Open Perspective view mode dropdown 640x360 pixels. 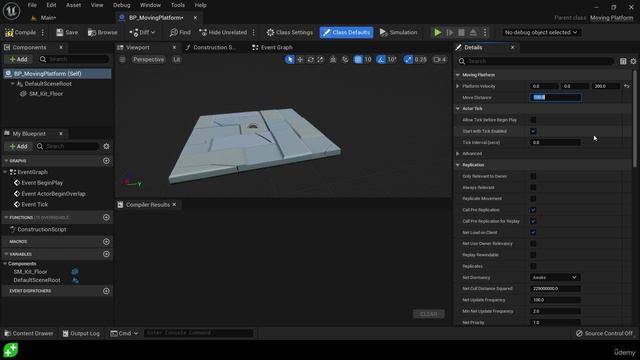click(x=148, y=60)
